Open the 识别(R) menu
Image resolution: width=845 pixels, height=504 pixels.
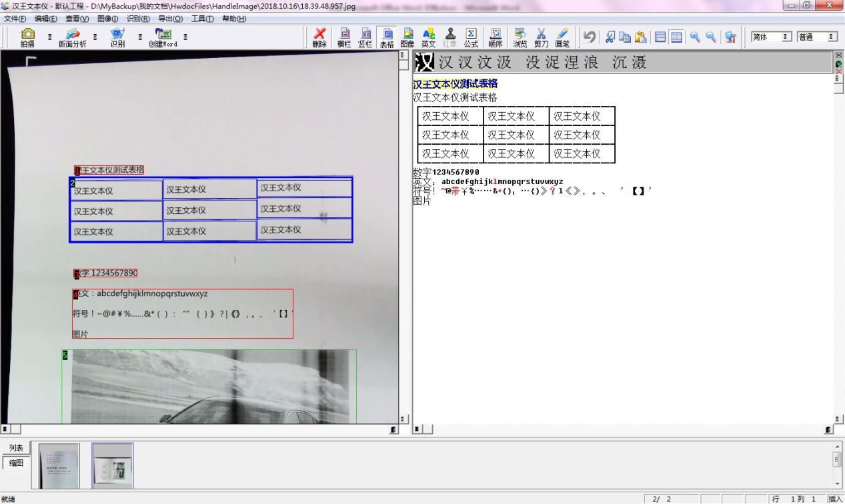click(138, 19)
